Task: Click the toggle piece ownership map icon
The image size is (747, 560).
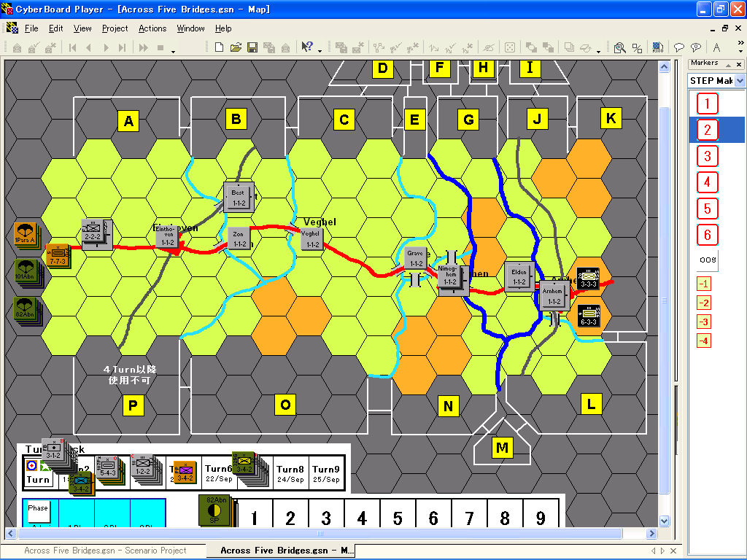Action: tap(657, 47)
